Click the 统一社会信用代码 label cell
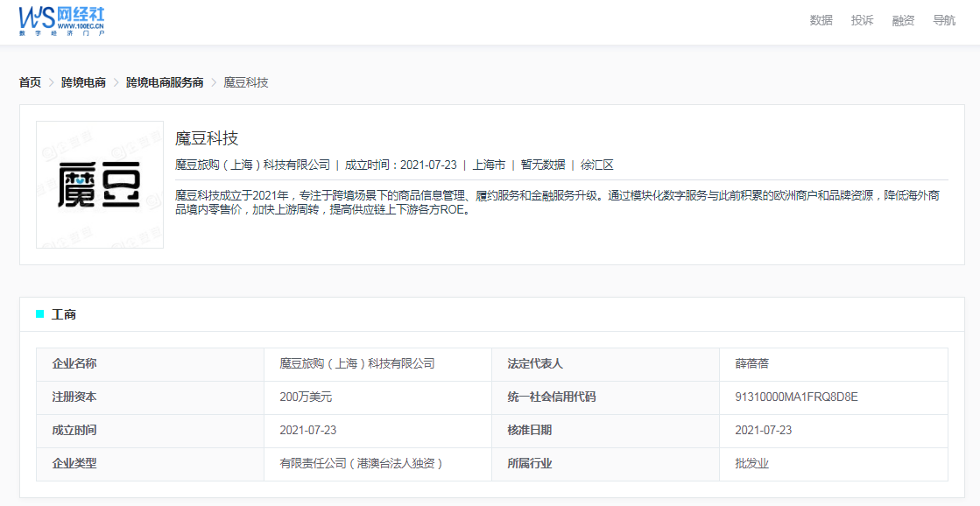This screenshot has width=980, height=506. click(606, 397)
